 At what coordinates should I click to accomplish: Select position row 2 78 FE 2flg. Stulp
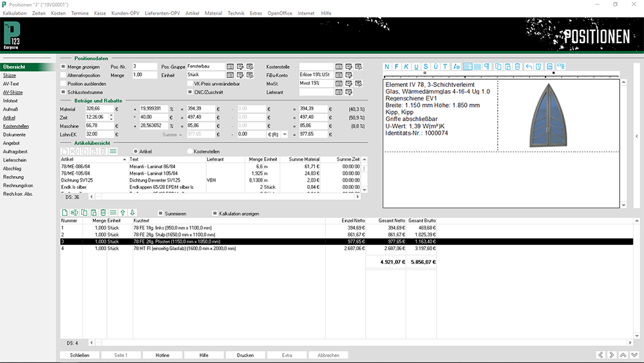coord(193,234)
